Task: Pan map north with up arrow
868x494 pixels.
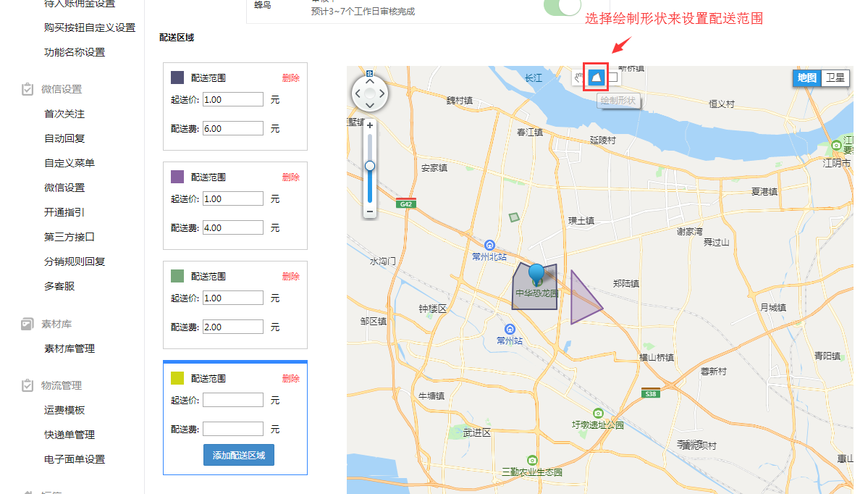Action: point(370,80)
